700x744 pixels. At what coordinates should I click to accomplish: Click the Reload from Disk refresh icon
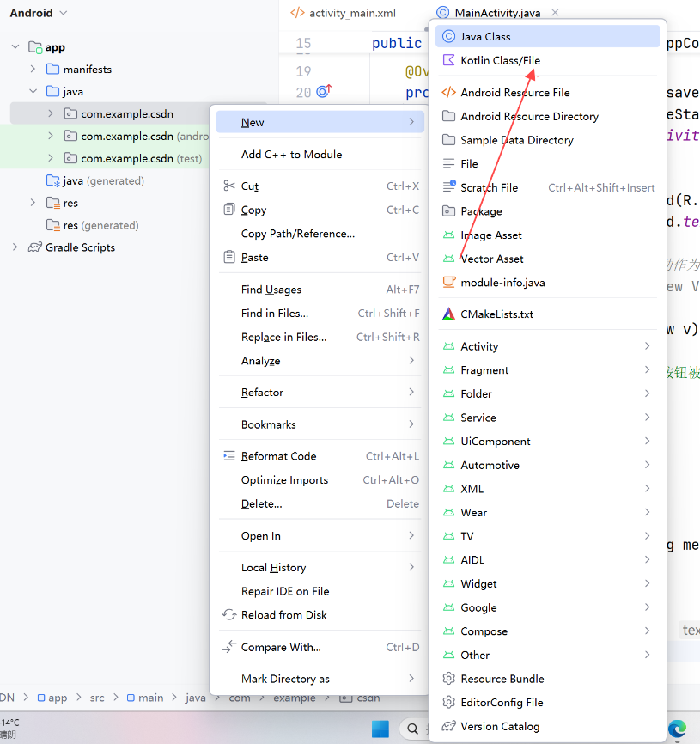(x=229, y=614)
